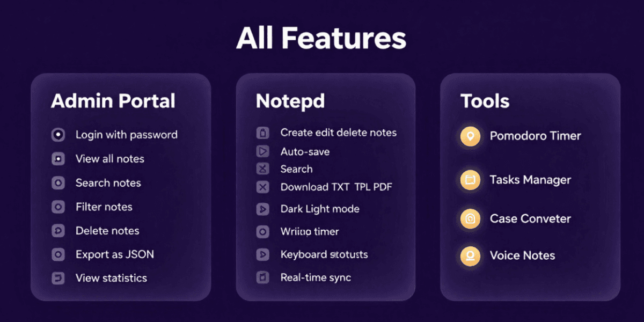Select the Search notes item
The width and height of the screenshot is (644, 322).
[x=108, y=183]
